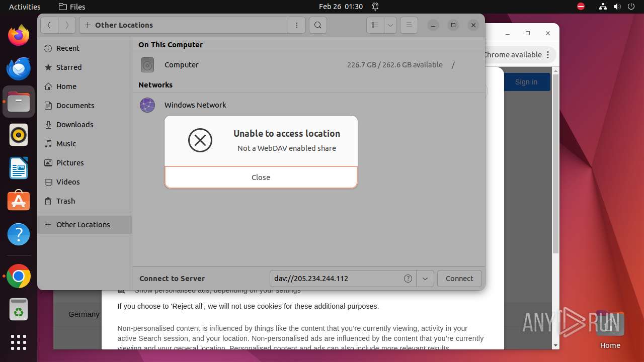Open the clock and calendar in top bar

341,7
